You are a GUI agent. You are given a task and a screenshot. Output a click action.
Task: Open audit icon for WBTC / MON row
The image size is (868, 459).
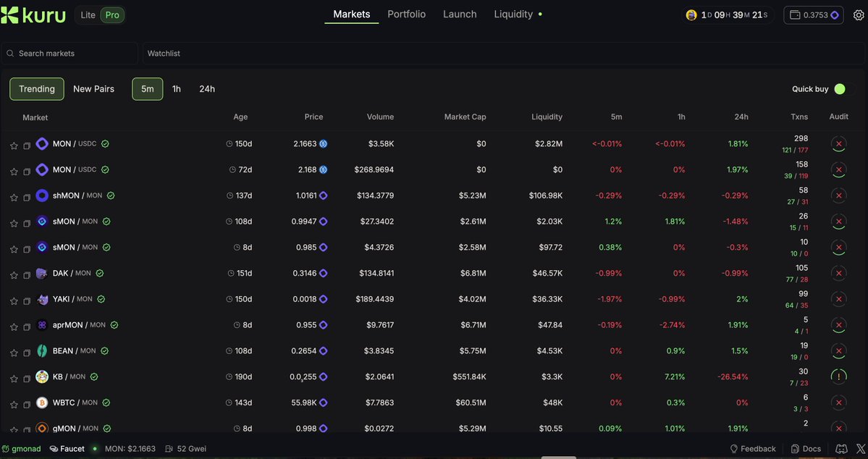(838, 403)
